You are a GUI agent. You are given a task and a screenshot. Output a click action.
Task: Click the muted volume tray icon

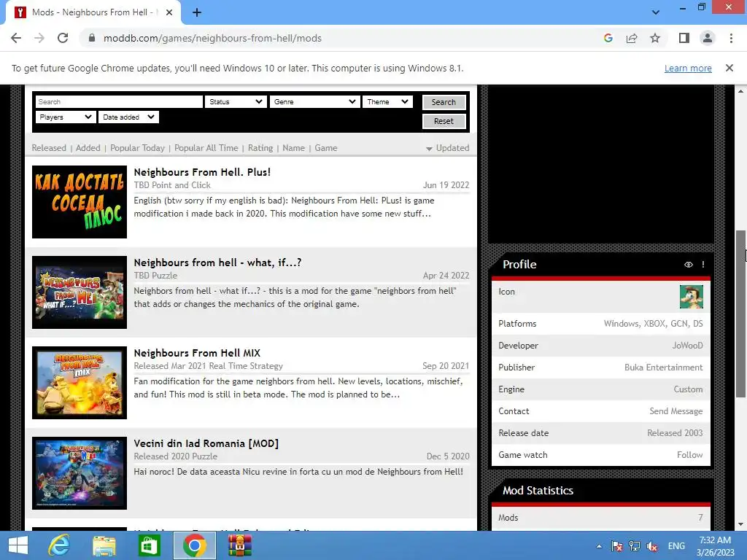(651, 546)
